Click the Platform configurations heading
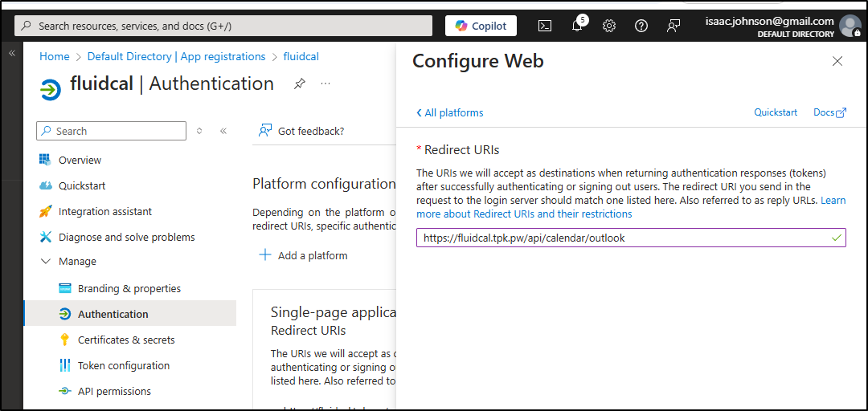 pos(324,184)
